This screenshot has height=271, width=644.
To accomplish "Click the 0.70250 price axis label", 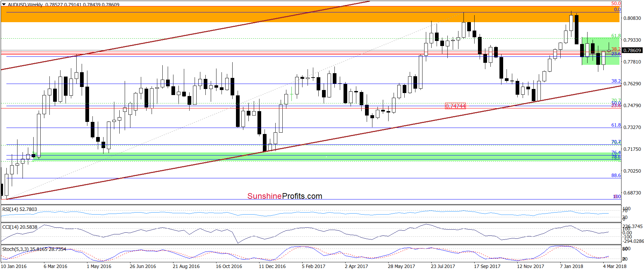I will pyautogui.click(x=632, y=171).
